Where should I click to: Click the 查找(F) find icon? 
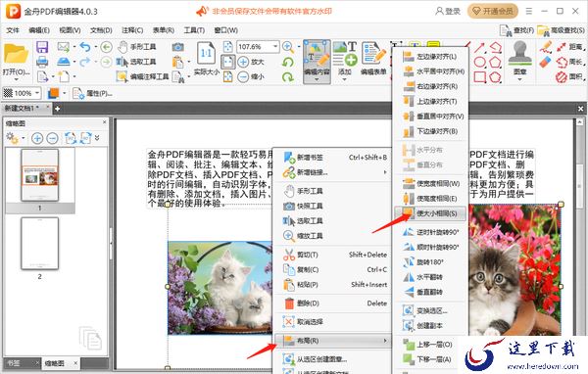coord(516,30)
